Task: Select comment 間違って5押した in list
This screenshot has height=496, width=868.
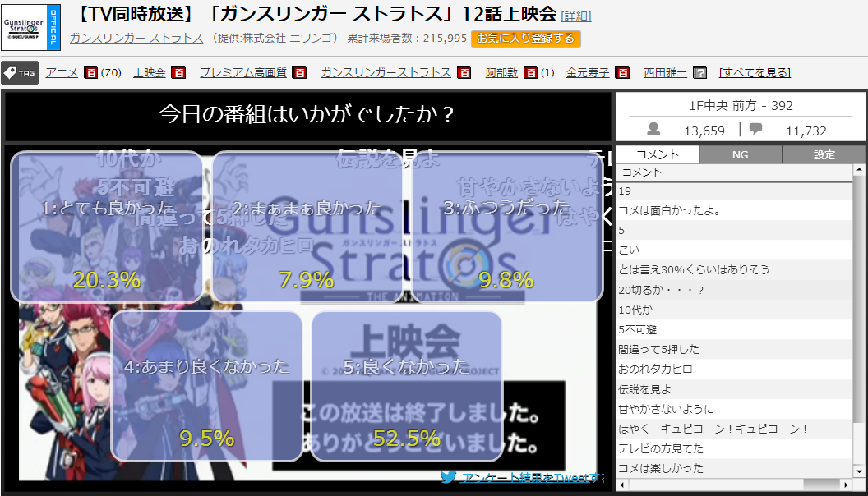Action: tap(734, 350)
